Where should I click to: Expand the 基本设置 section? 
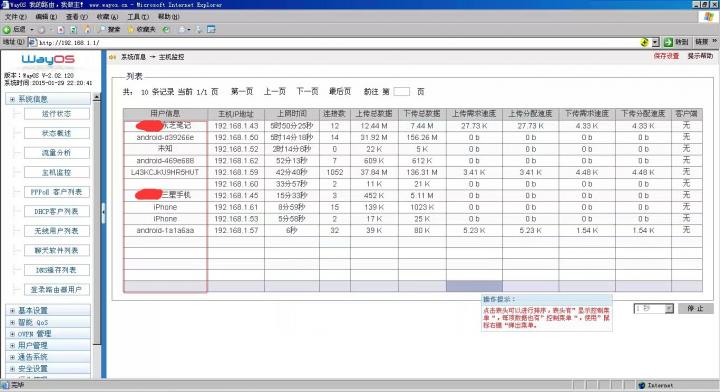coord(12,311)
